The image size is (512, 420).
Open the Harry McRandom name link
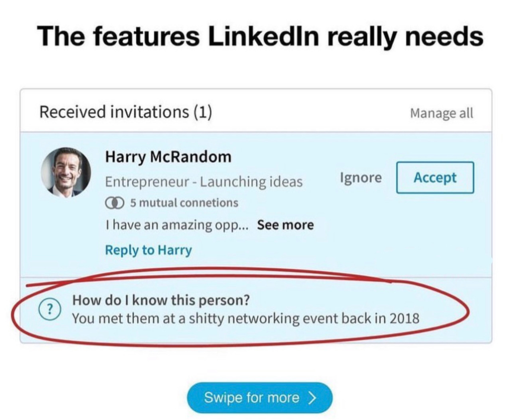point(168,157)
